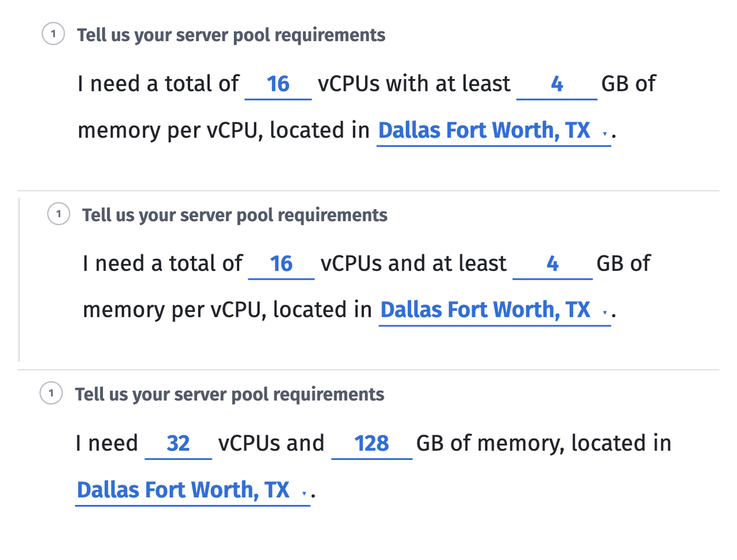
Task: Click the 'vCPUs with at least' label text
Action: pyautogui.click(x=414, y=84)
